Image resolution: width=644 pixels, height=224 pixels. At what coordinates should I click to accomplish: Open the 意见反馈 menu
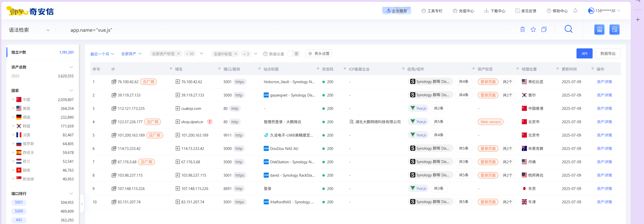(x=526, y=11)
